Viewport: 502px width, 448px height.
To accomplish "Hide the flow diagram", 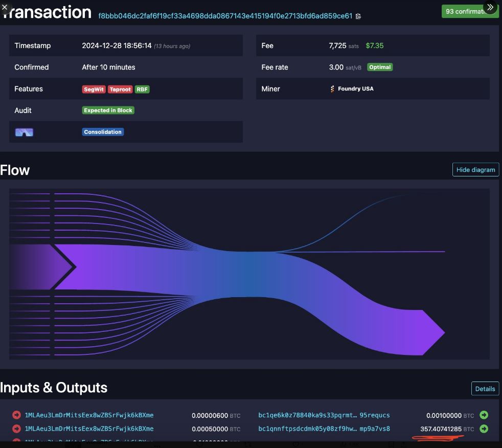I will (475, 170).
